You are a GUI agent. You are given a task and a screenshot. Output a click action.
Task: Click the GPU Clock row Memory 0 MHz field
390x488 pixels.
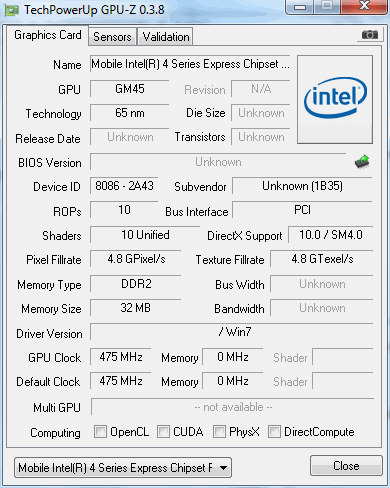[233, 357]
